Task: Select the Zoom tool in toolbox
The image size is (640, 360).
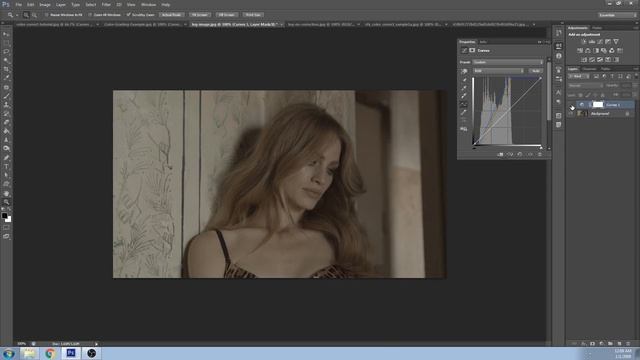Action: [x=6, y=202]
